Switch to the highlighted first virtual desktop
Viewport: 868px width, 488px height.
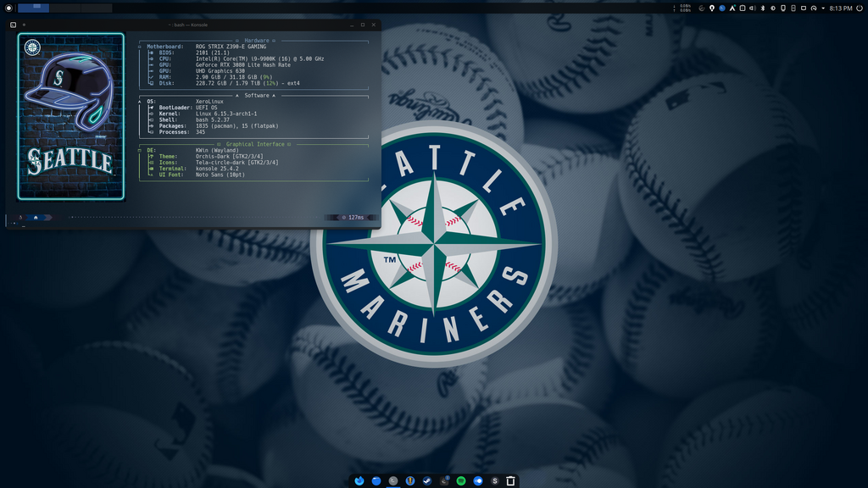tap(33, 8)
